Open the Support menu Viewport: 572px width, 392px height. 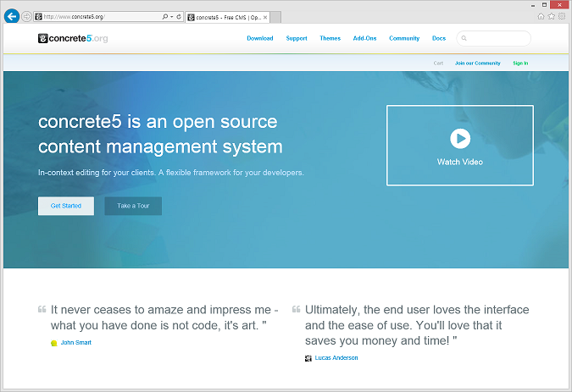click(297, 38)
